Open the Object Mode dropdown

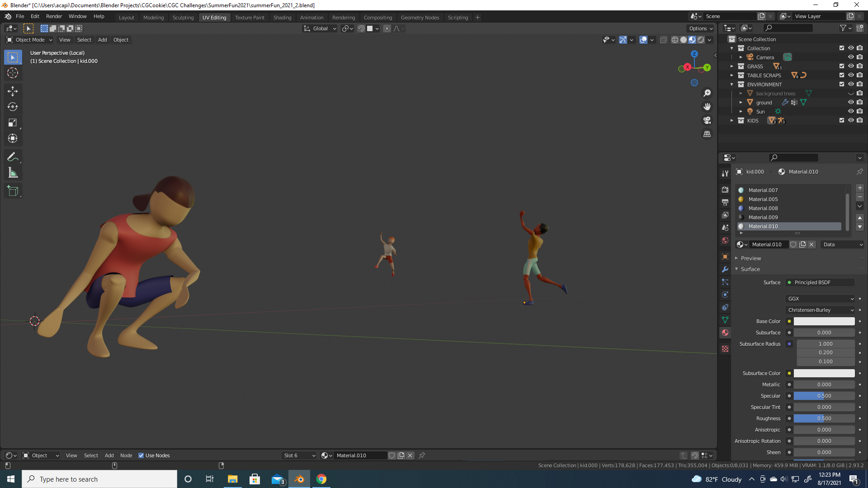point(29,40)
